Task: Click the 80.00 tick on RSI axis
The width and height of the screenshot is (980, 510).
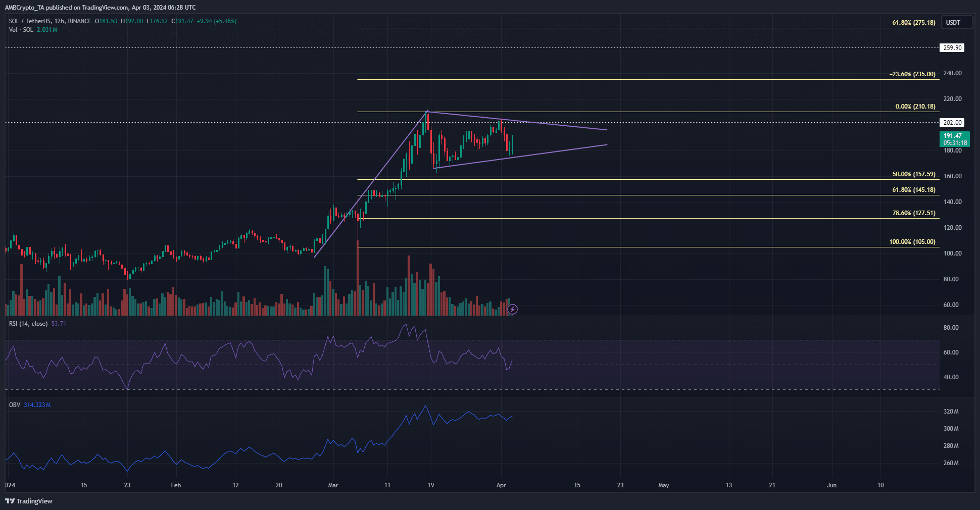Action: (951, 328)
